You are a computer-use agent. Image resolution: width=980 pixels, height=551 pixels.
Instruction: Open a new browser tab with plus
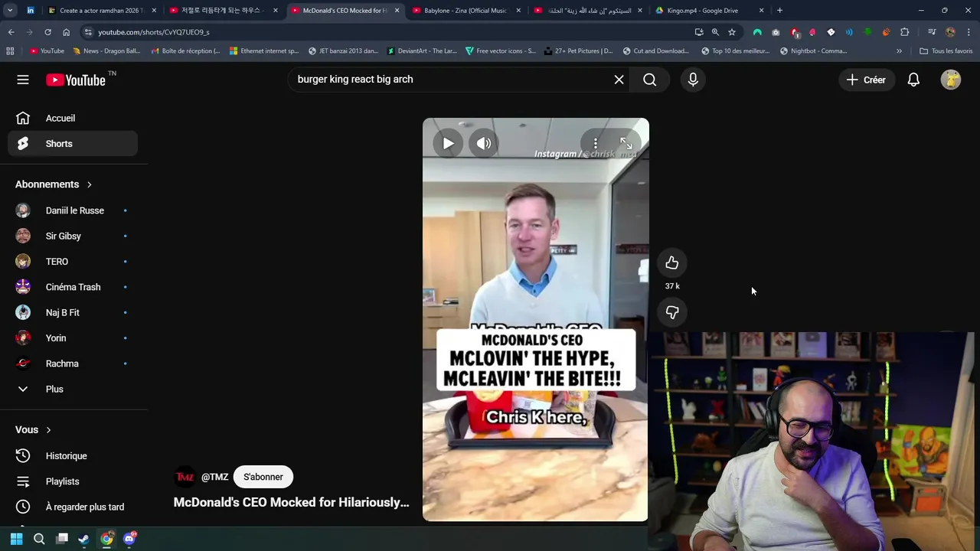(x=779, y=11)
